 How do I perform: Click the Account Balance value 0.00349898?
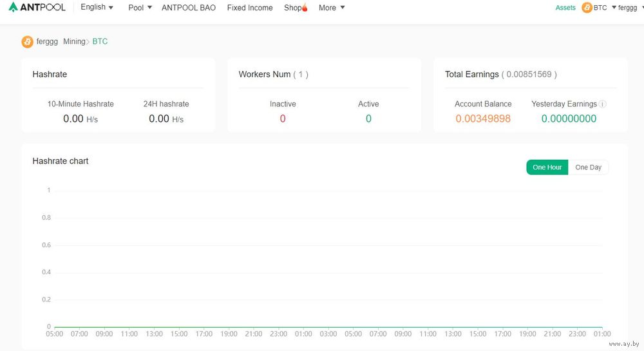483,119
